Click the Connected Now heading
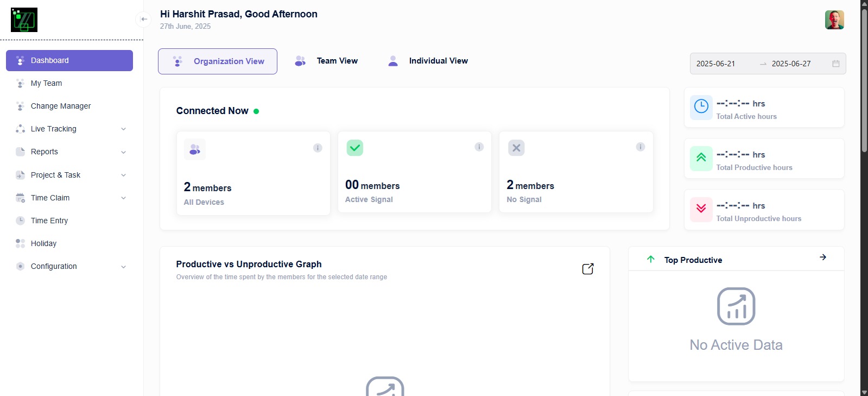This screenshot has height=396, width=868. click(212, 111)
